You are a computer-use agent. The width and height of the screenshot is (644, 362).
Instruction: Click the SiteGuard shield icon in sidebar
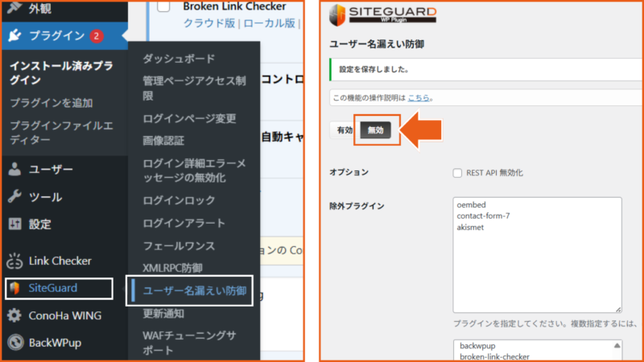[14, 289]
